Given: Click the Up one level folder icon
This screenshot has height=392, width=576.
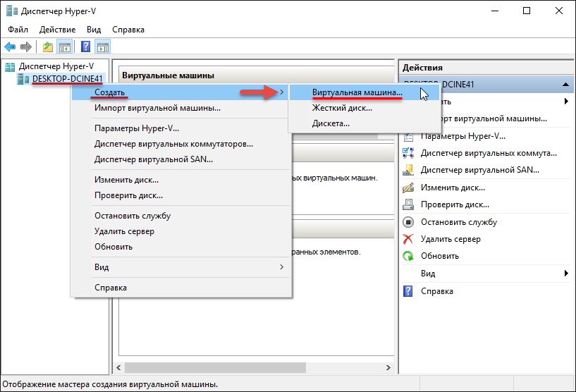Looking at the screenshot, I should click(x=48, y=47).
